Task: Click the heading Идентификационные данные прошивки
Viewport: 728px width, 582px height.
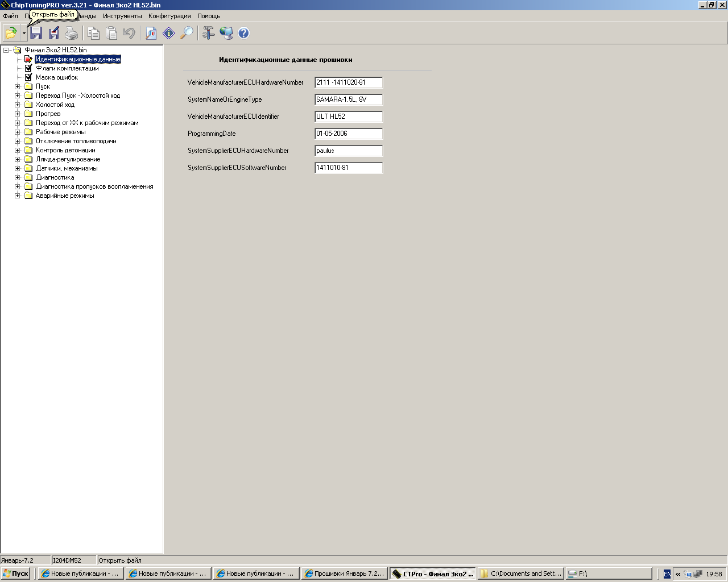Action: [x=286, y=60]
